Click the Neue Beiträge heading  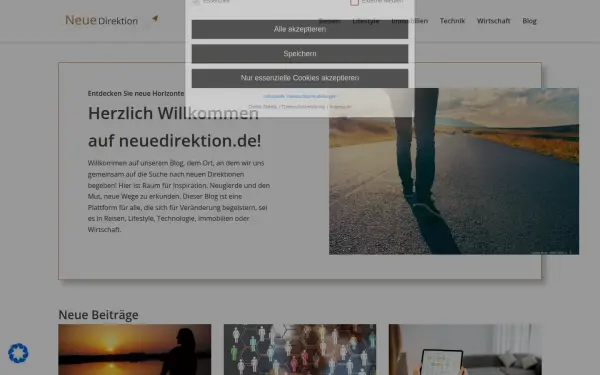click(x=98, y=315)
